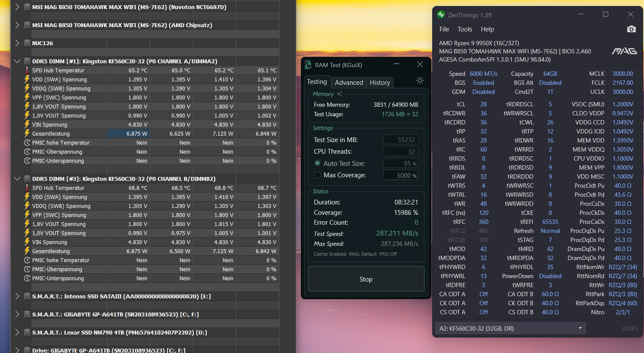Screen dimensions: 644x353
Task: Switch to the Advanced tab in RAM Test
Action: 349,82
